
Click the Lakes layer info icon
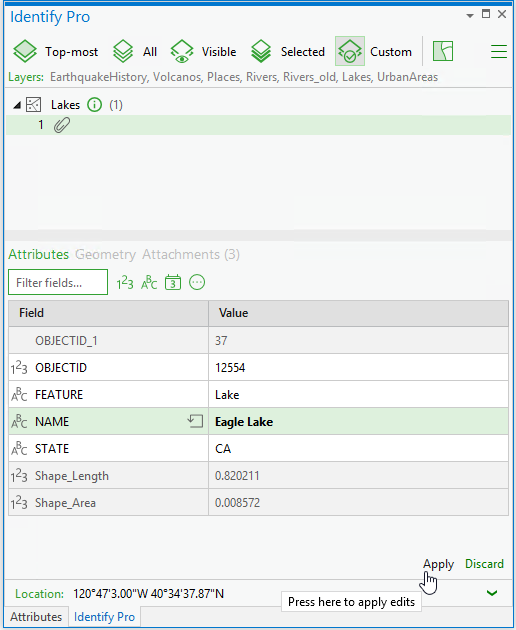[94, 105]
